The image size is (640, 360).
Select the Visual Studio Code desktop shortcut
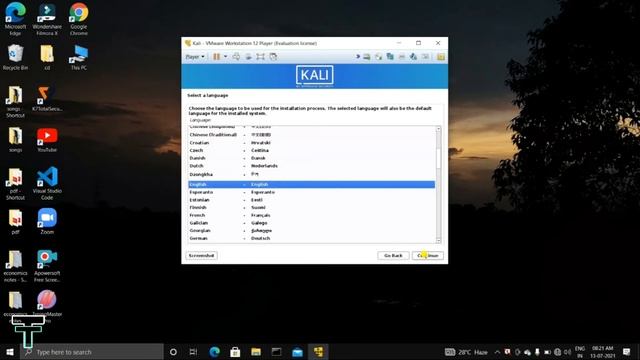tap(47, 183)
